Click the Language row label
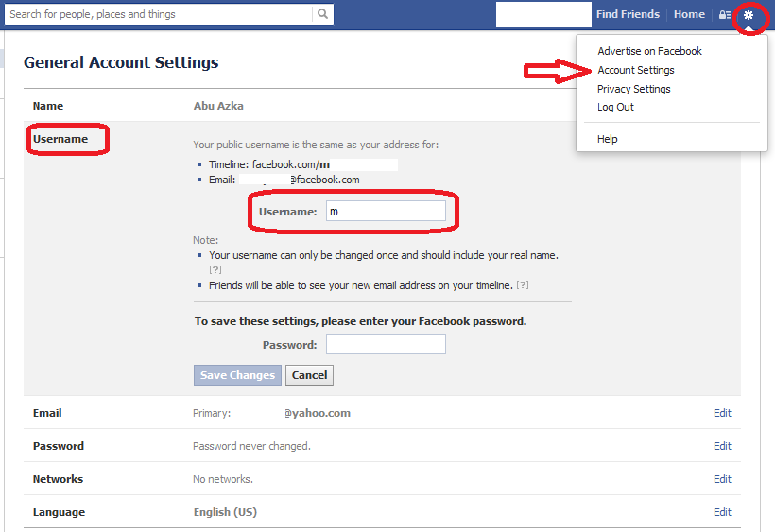Screen dimensions: 775x532 pos(59,512)
